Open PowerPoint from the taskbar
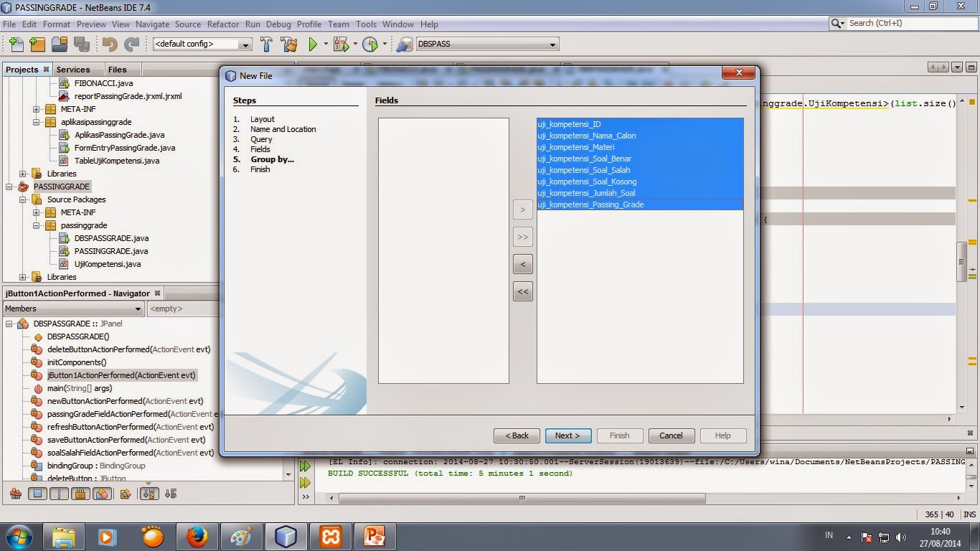Viewport: 980px width, 551px height. tap(375, 536)
